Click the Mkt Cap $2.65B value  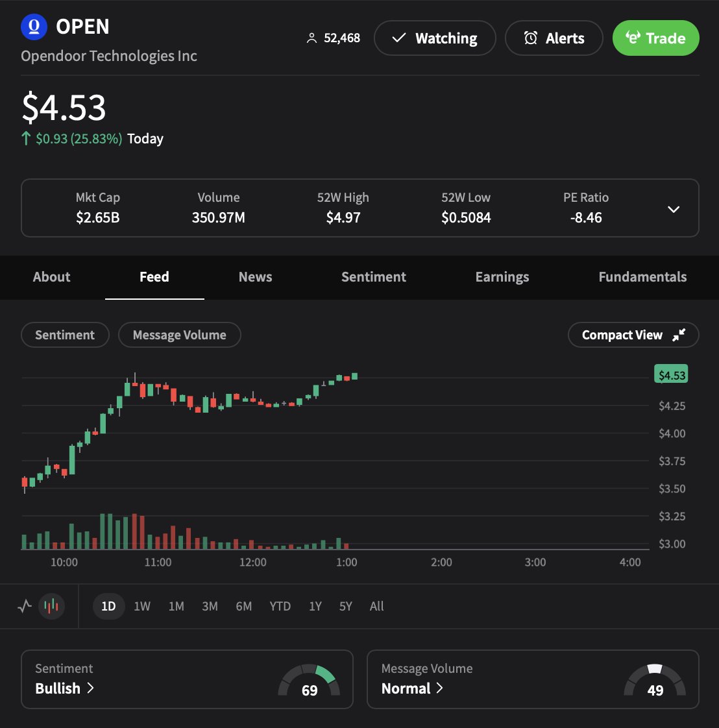coord(98,217)
